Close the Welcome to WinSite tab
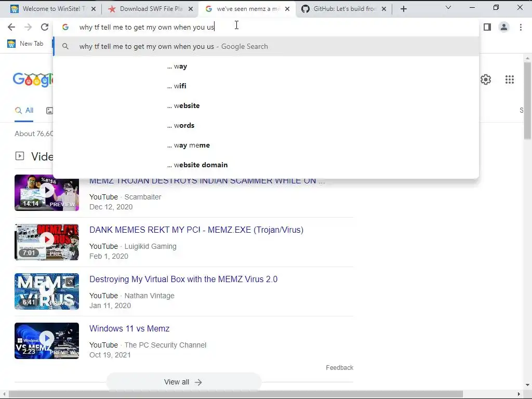The height and width of the screenshot is (399, 532). pyautogui.click(x=94, y=9)
